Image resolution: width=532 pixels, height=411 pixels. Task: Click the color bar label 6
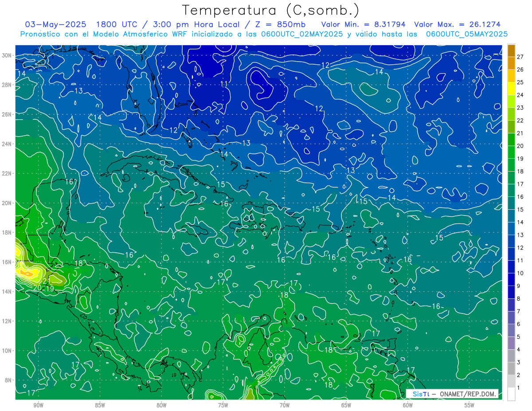(x=519, y=324)
